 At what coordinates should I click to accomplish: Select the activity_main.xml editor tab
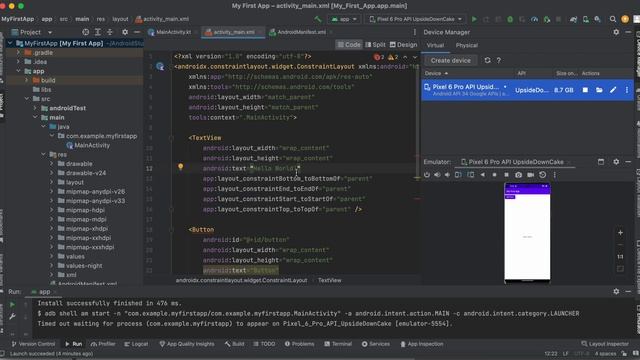click(234, 32)
